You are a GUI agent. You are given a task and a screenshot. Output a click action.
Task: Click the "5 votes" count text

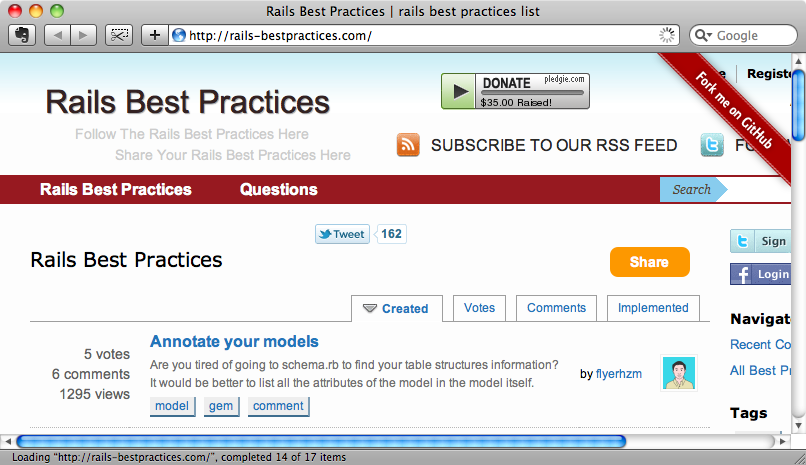[107, 354]
